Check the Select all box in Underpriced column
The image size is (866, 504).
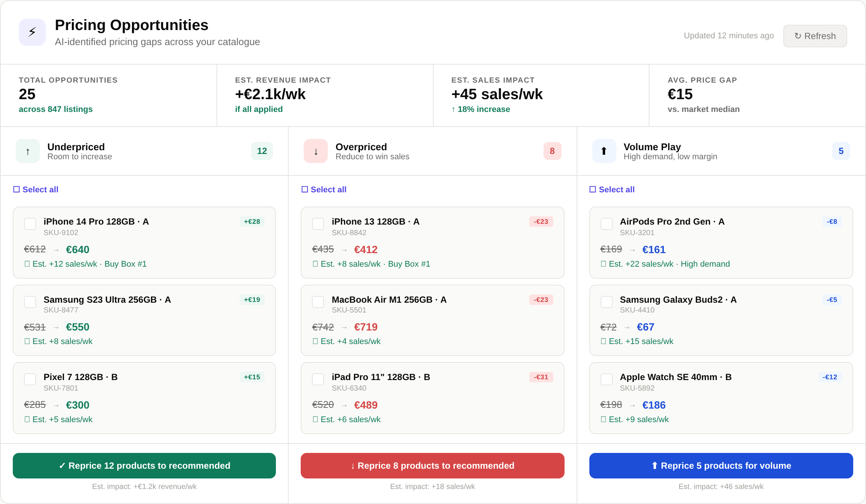pos(16,189)
